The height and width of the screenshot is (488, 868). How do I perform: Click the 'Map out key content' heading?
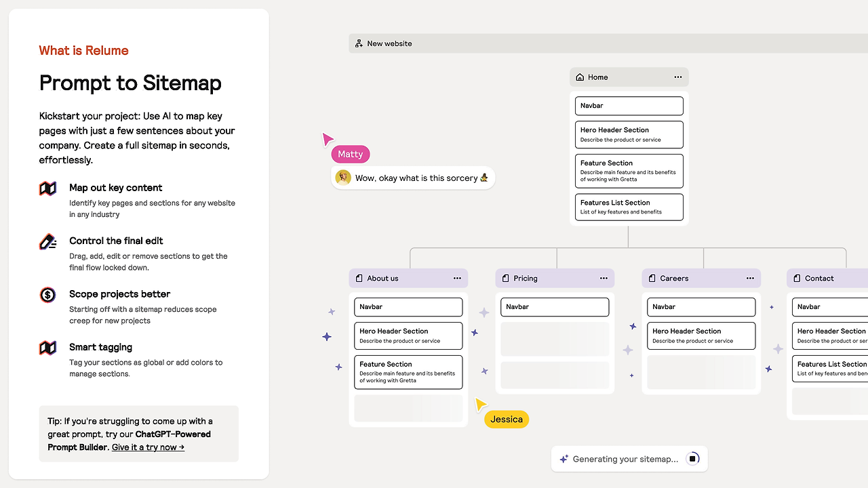point(116,188)
